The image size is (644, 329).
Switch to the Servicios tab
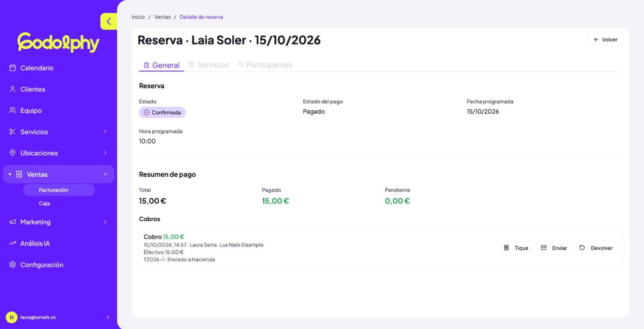pyautogui.click(x=209, y=65)
